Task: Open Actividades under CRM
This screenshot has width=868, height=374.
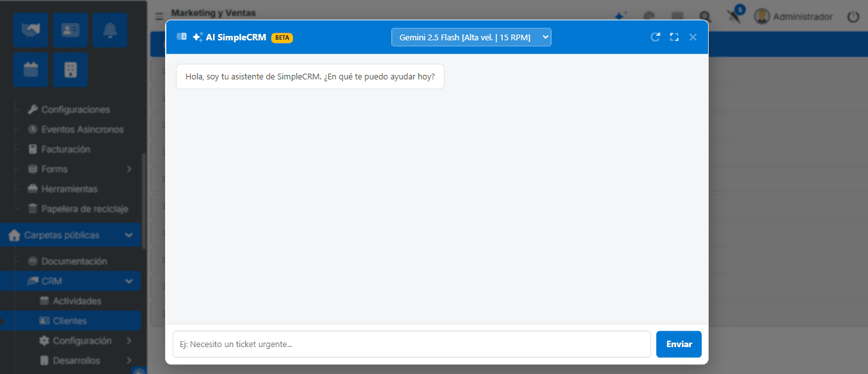Action: point(77,301)
